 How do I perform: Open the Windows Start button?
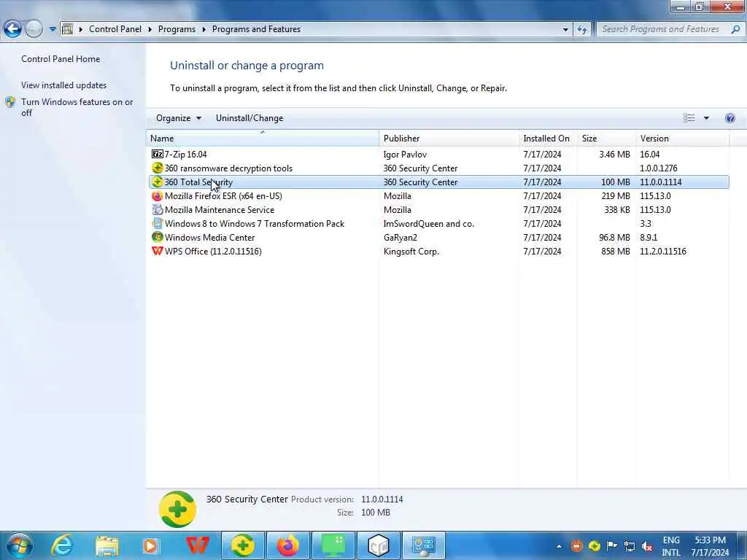[20, 545]
